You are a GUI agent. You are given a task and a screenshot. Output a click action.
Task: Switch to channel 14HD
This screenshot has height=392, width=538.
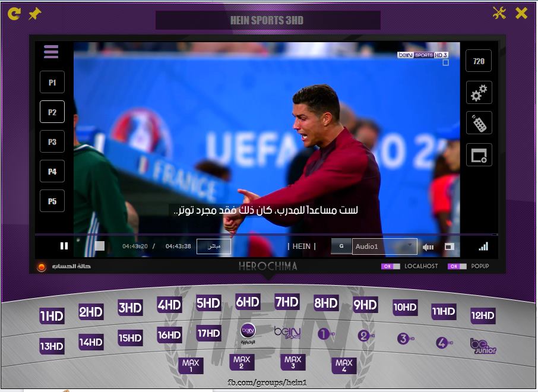(x=91, y=342)
